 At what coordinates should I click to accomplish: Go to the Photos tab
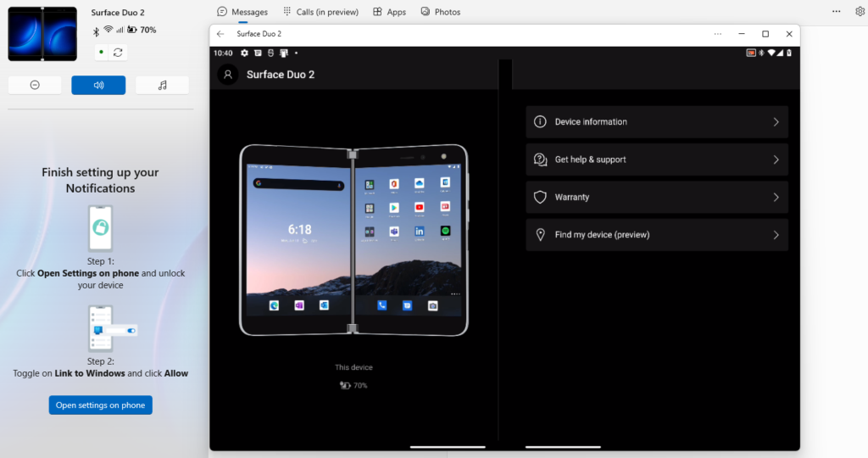coord(441,12)
